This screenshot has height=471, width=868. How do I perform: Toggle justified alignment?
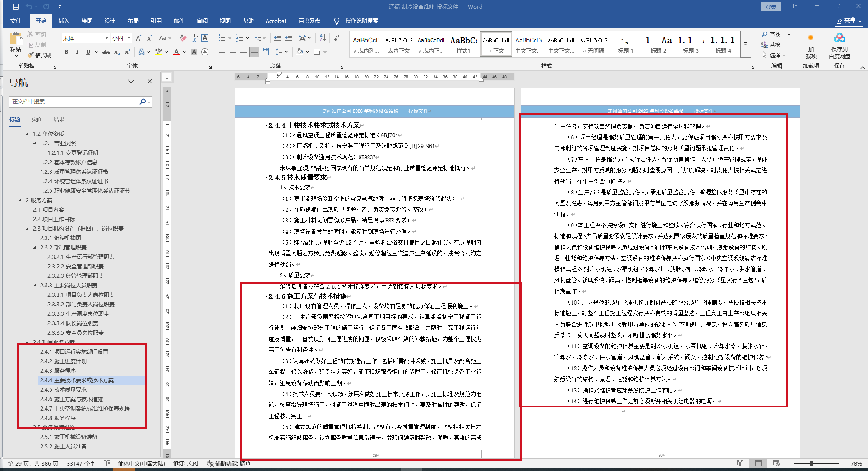tap(254, 52)
